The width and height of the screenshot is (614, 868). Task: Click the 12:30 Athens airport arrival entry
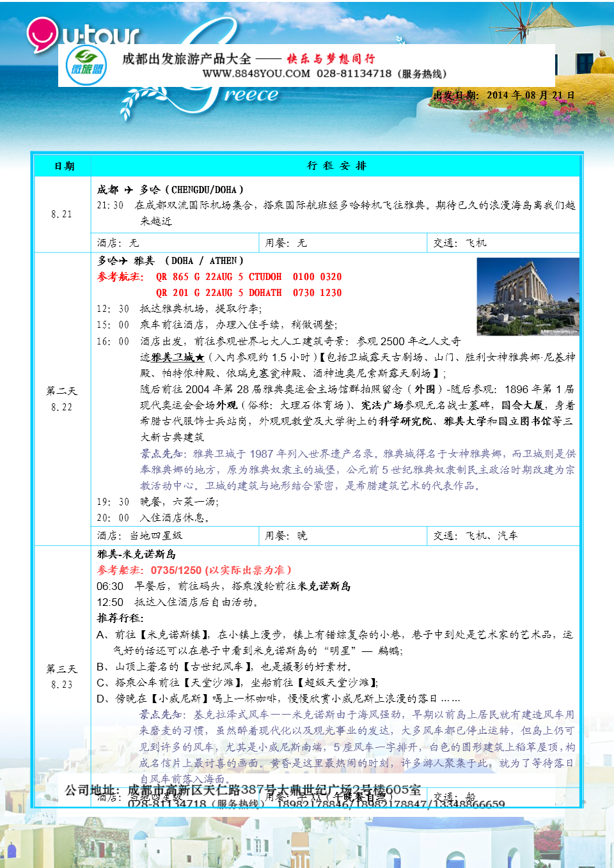[x=180, y=309]
